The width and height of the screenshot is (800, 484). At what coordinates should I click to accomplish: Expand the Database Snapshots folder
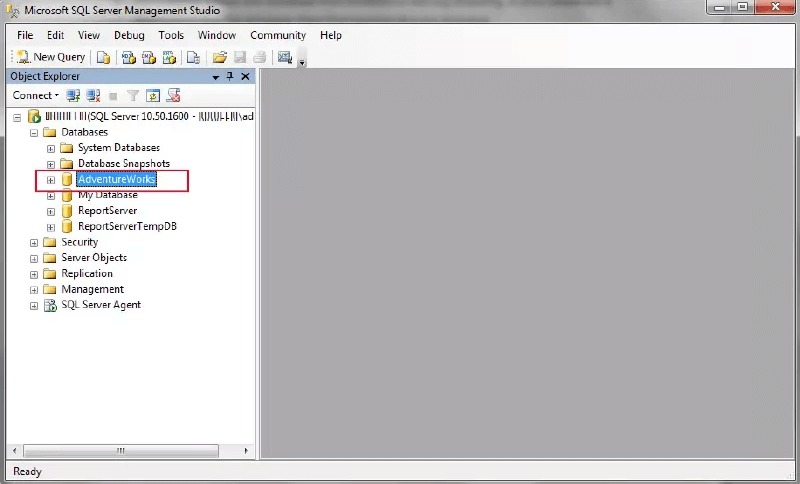point(51,165)
